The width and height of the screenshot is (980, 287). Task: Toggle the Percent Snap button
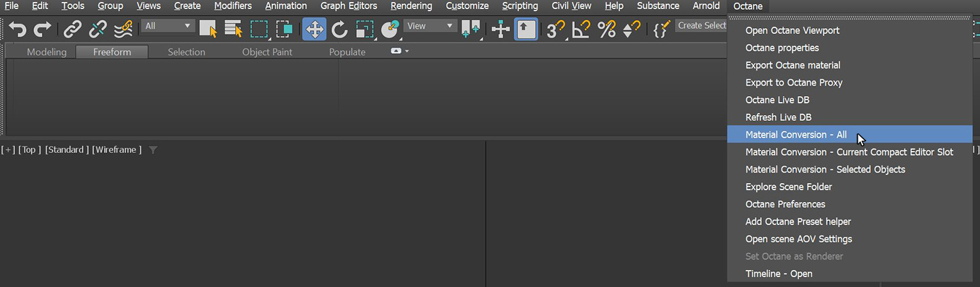607,29
